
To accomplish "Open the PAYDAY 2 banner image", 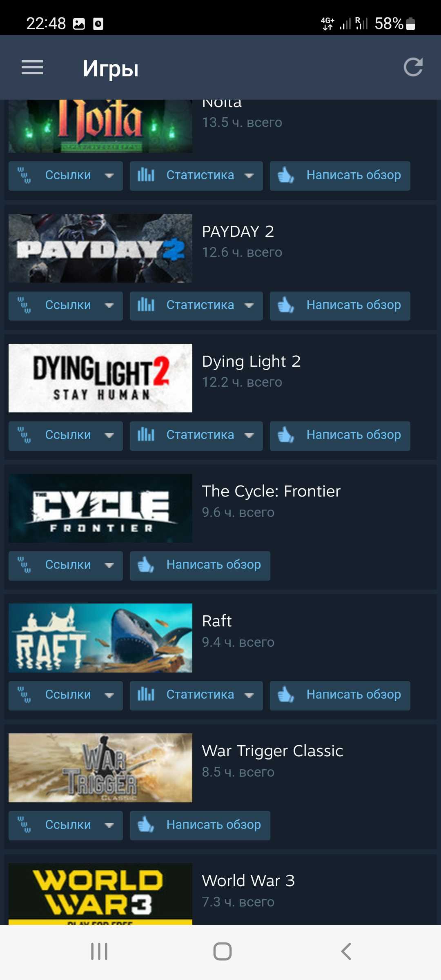I will coord(100,248).
